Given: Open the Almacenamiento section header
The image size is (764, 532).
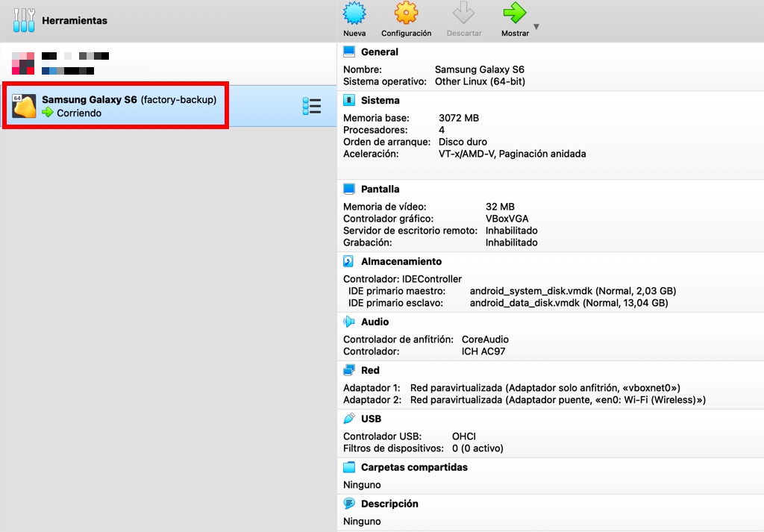Looking at the screenshot, I should pyautogui.click(x=401, y=261).
